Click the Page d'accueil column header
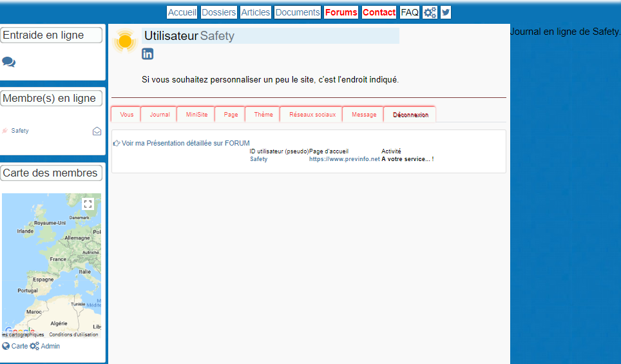 point(329,151)
